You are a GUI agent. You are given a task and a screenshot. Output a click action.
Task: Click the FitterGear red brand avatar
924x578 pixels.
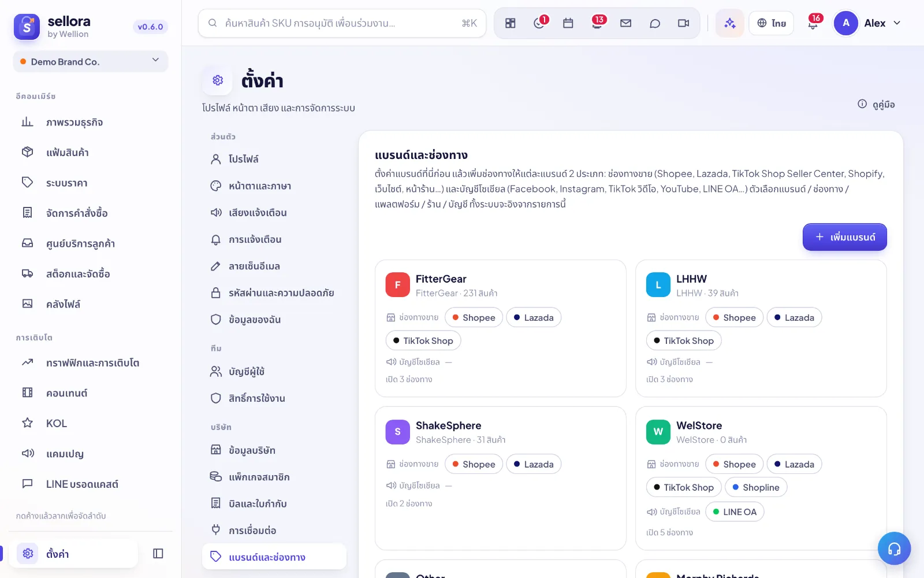pos(398,285)
